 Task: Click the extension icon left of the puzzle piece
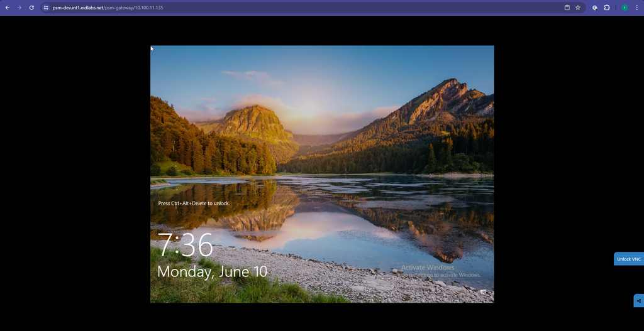[595, 8]
